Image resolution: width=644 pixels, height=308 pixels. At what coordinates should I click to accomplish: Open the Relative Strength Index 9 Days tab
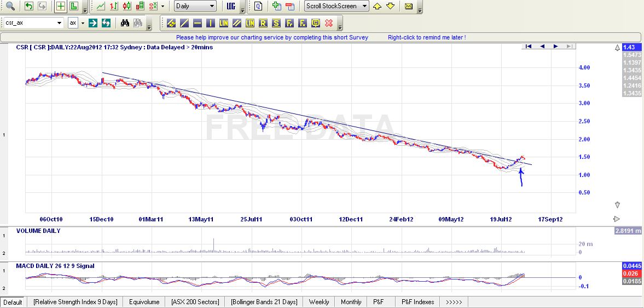(x=75, y=302)
